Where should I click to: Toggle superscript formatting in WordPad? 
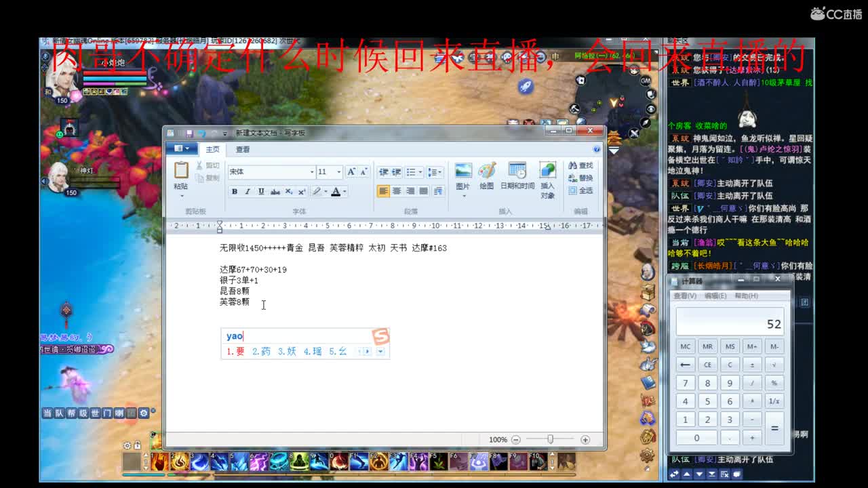(302, 192)
